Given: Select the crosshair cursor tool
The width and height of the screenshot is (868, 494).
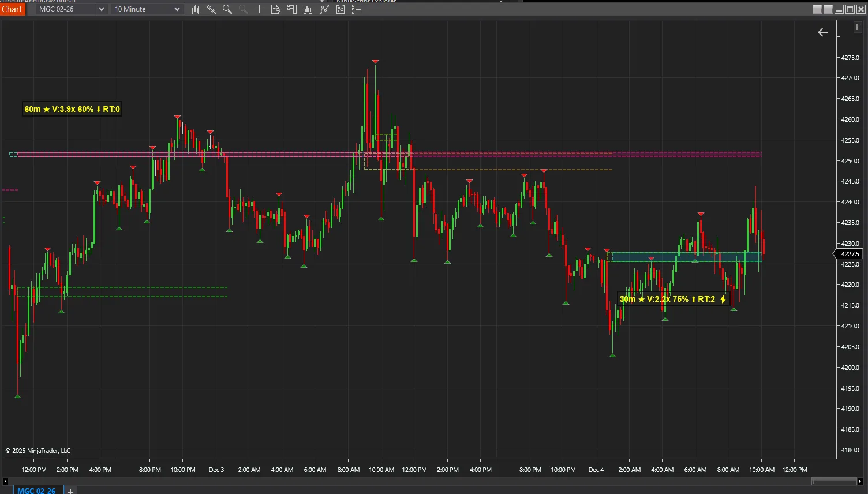Looking at the screenshot, I should pos(259,9).
